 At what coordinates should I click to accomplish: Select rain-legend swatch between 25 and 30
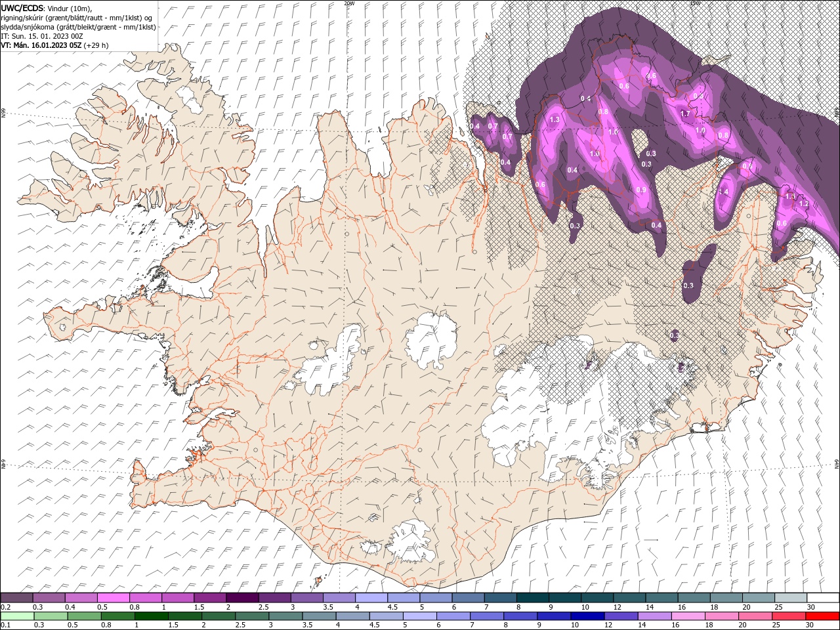[789, 616]
